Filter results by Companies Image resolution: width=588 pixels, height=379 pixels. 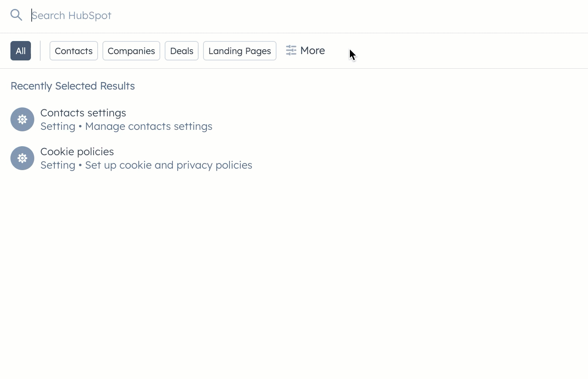click(x=131, y=51)
